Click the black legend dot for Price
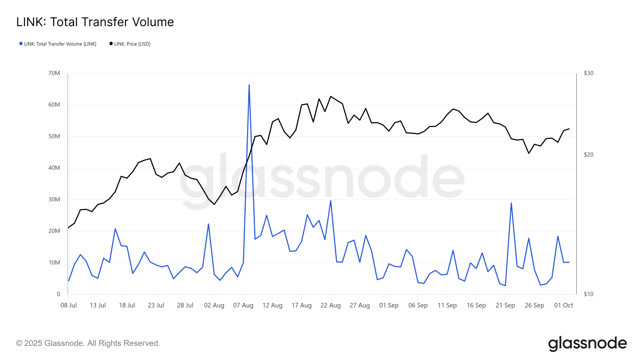 111,44
